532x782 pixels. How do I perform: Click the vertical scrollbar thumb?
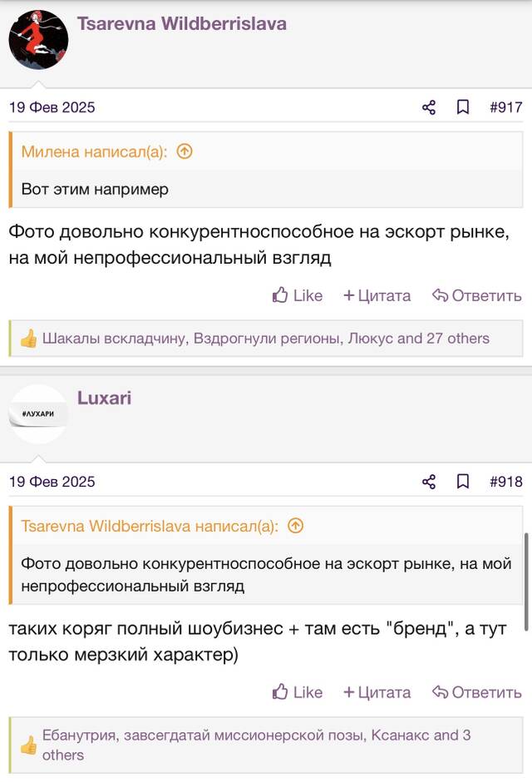[x=526, y=582]
